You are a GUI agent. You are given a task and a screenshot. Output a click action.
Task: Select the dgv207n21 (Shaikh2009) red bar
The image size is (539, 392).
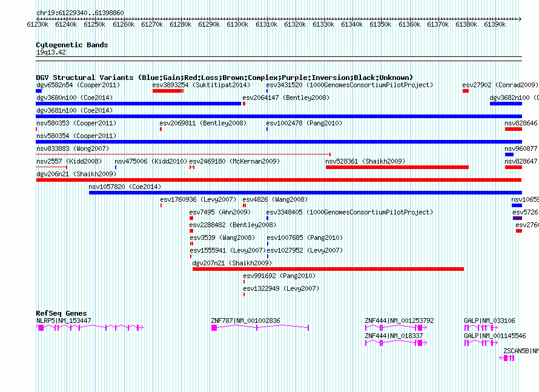click(328, 269)
